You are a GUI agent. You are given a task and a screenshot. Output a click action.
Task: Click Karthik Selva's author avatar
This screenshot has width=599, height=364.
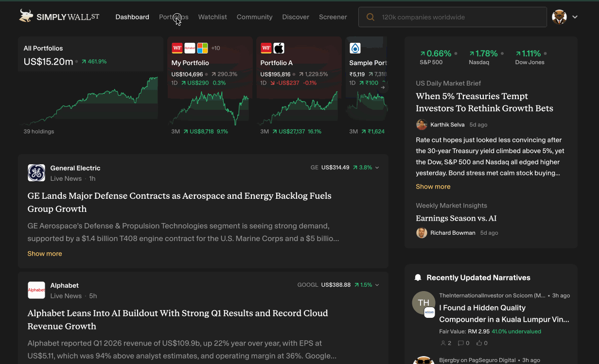tap(422, 125)
